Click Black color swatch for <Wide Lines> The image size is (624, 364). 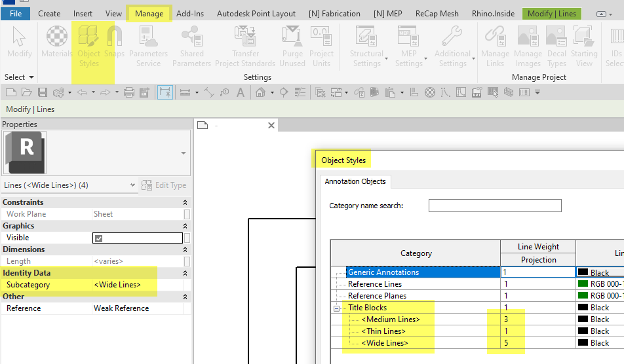coord(583,342)
